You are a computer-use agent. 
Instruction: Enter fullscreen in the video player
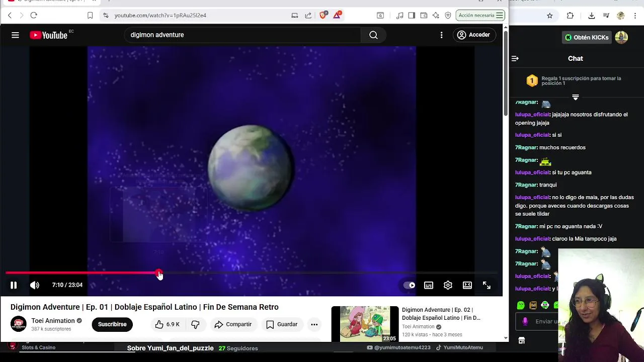(x=487, y=285)
